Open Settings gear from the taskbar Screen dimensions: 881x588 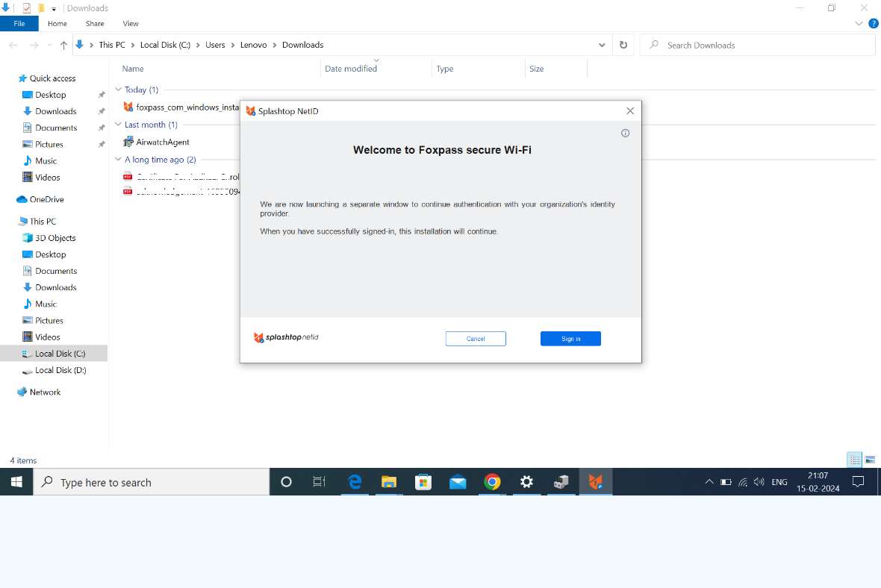pos(526,481)
